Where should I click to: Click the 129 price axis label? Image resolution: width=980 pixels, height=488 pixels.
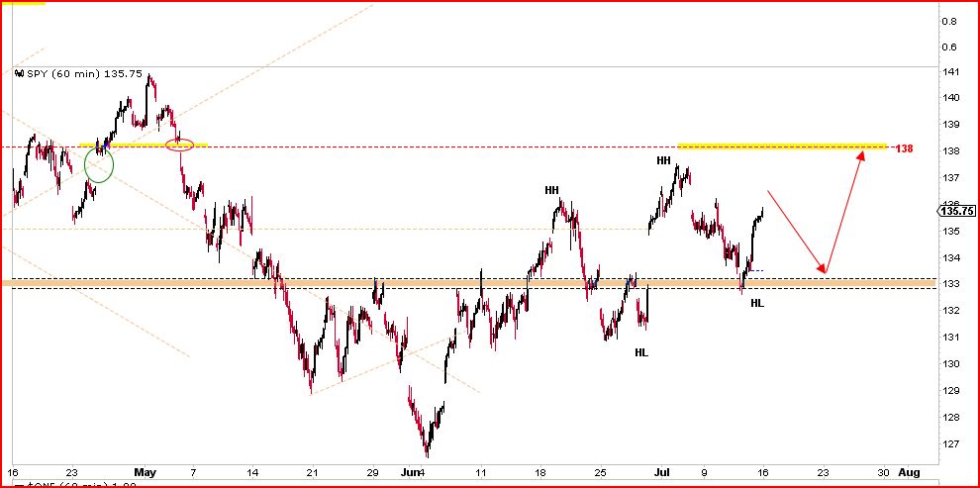click(x=951, y=391)
